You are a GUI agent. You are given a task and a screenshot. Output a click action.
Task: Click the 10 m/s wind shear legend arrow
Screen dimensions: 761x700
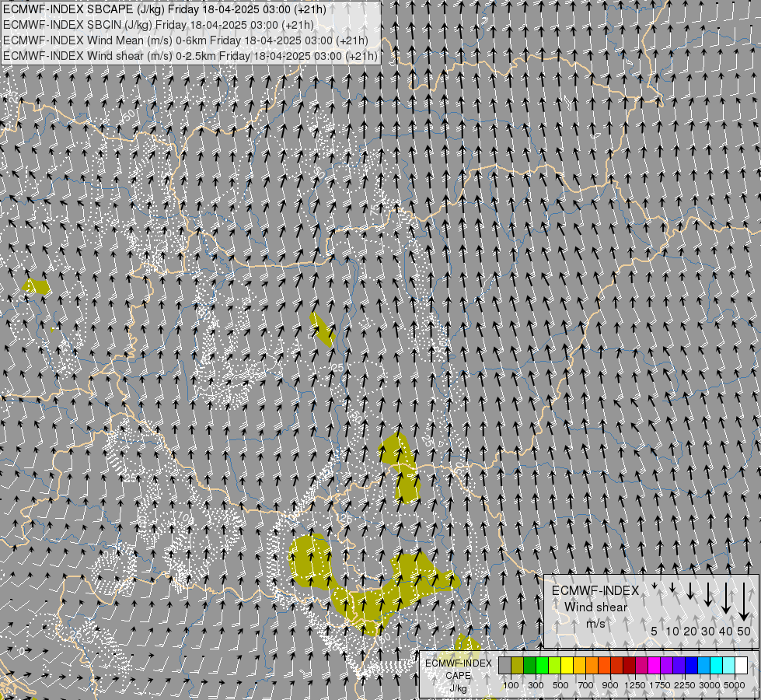tap(672, 588)
